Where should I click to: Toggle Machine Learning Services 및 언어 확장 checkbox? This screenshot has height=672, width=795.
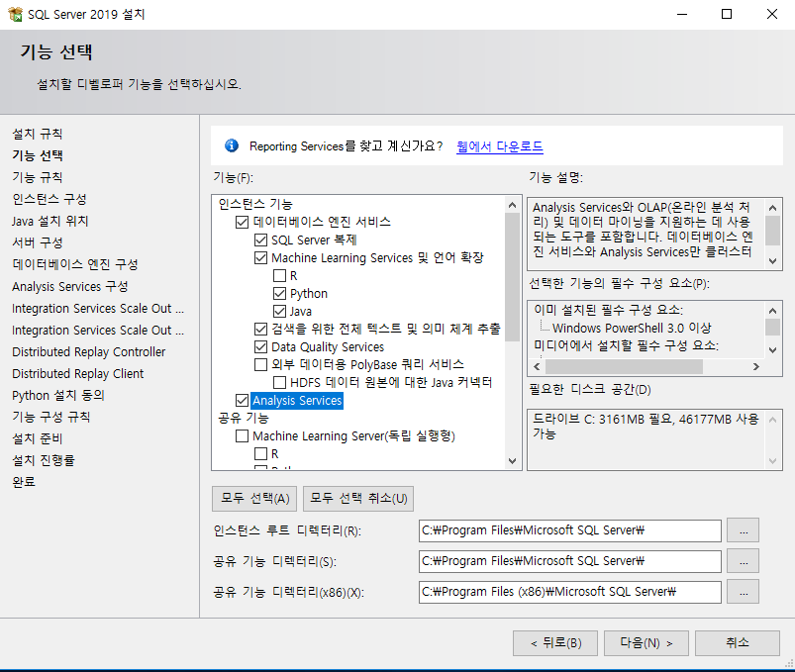260,258
